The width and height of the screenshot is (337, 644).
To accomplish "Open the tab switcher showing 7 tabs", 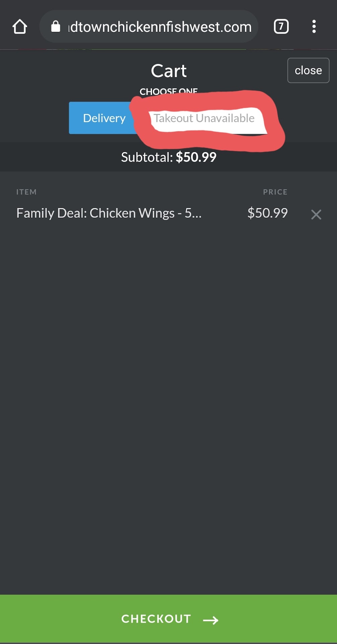I will [x=281, y=26].
